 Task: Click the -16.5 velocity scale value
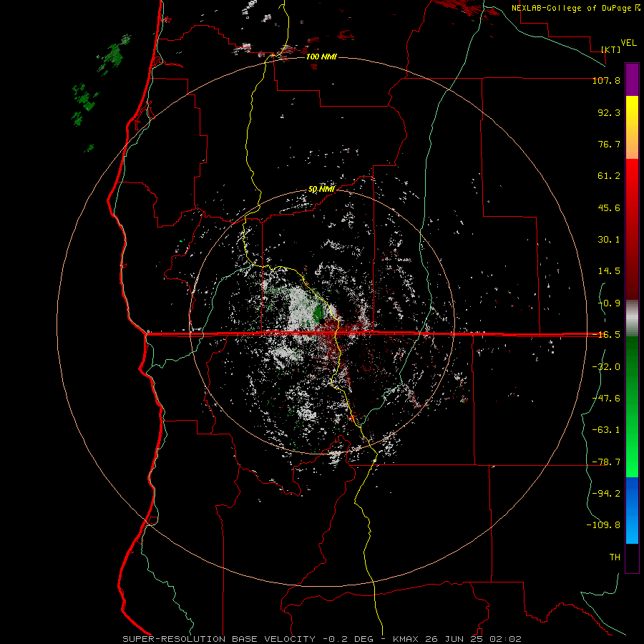pos(606,335)
